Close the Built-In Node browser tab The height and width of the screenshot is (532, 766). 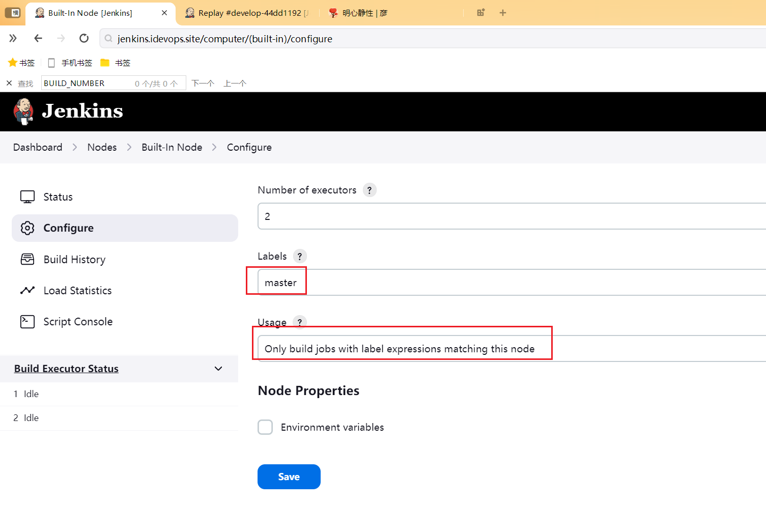[164, 13]
